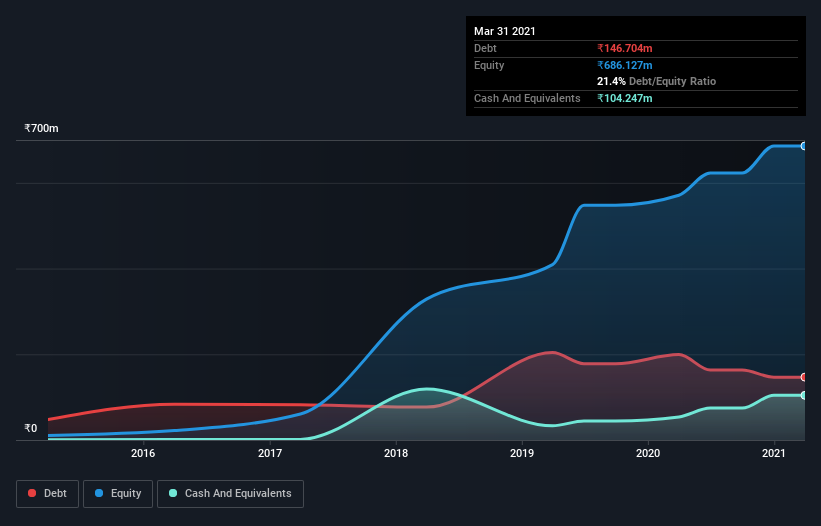This screenshot has height=526, width=821.
Task: Click the Debt label in tooltip
Action: (485, 48)
